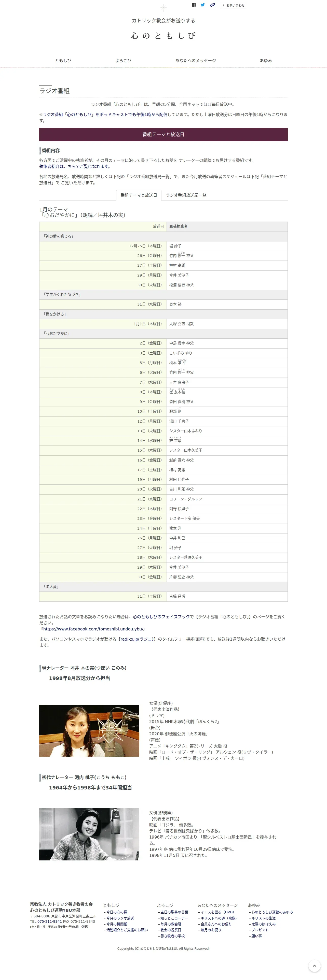Open footer link 主日の聖書の言葉
The image size is (327, 980).
[173, 912]
